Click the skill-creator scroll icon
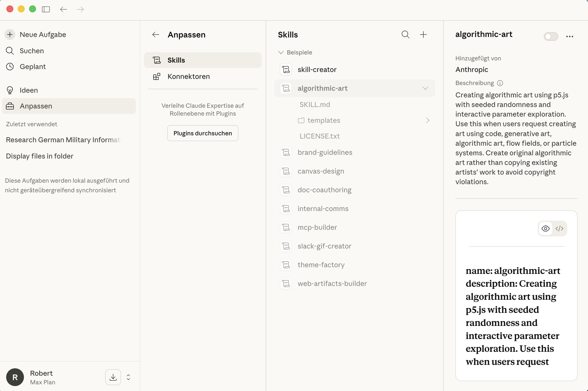The width and height of the screenshot is (588, 391). pyautogui.click(x=286, y=69)
